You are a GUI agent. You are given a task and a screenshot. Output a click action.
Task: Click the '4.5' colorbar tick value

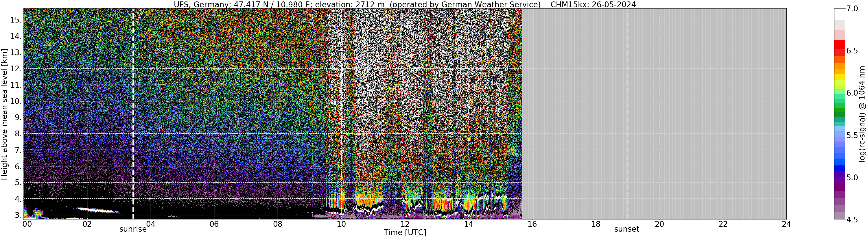click(x=852, y=220)
